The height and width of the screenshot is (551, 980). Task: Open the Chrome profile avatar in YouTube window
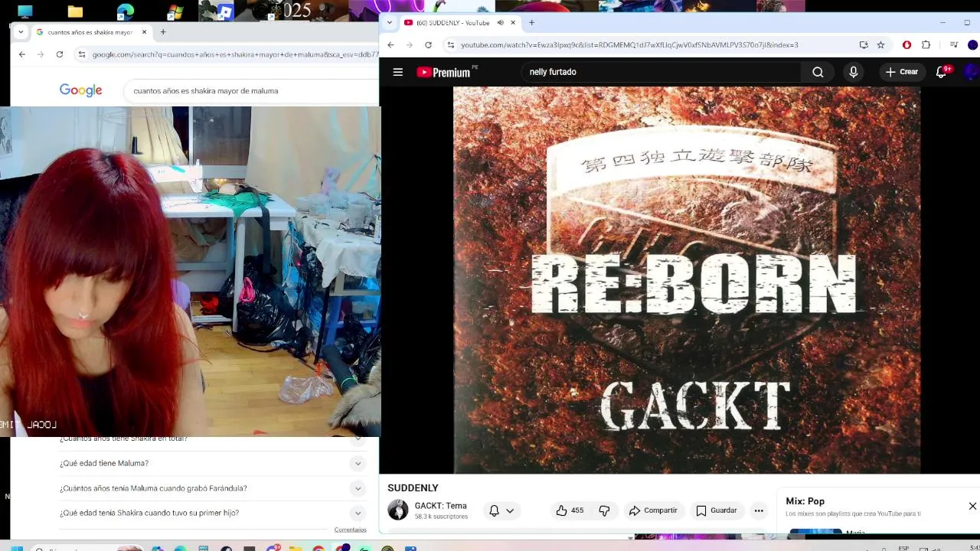(x=972, y=45)
